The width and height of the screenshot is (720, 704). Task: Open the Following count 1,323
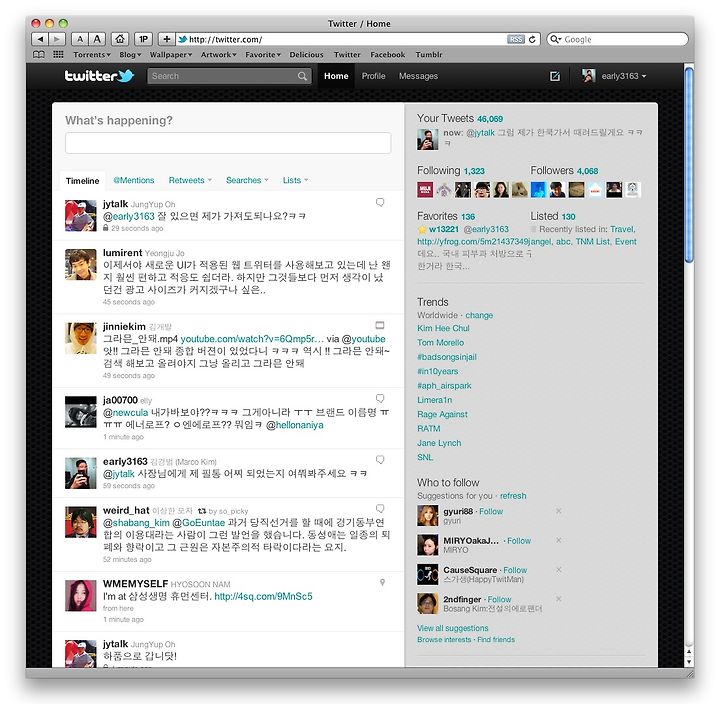[474, 171]
